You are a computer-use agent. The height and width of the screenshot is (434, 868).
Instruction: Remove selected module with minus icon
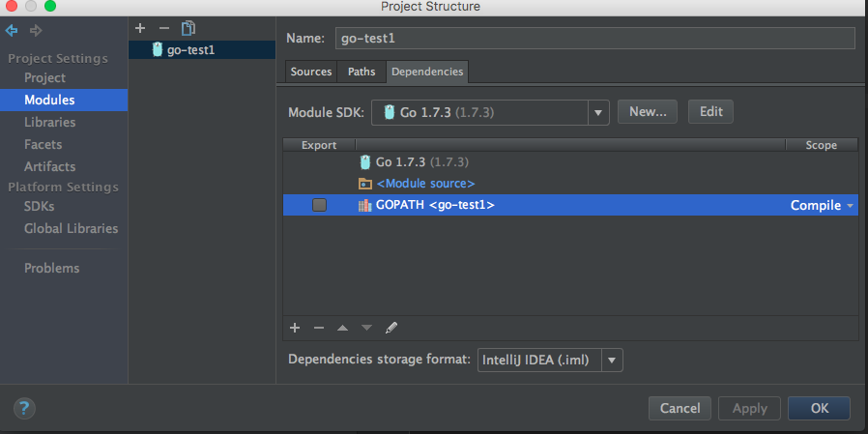point(164,28)
